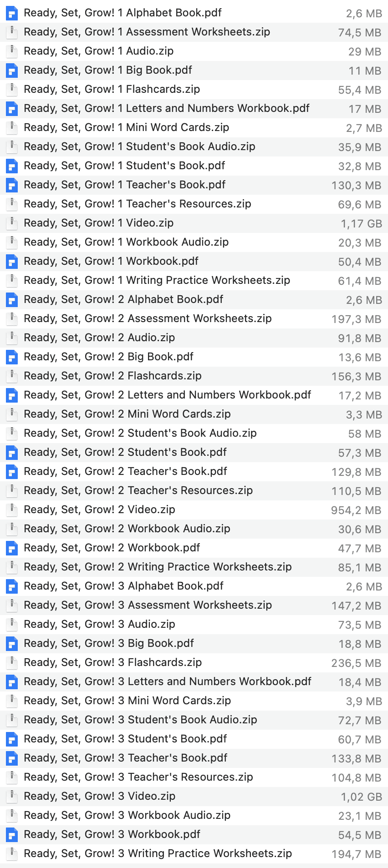Image resolution: width=388 pixels, height=868 pixels.
Task: Select file Ready, Set, Grow! 2 Student's Book Audio.zip
Action: pyautogui.click(x=194, y=433)
